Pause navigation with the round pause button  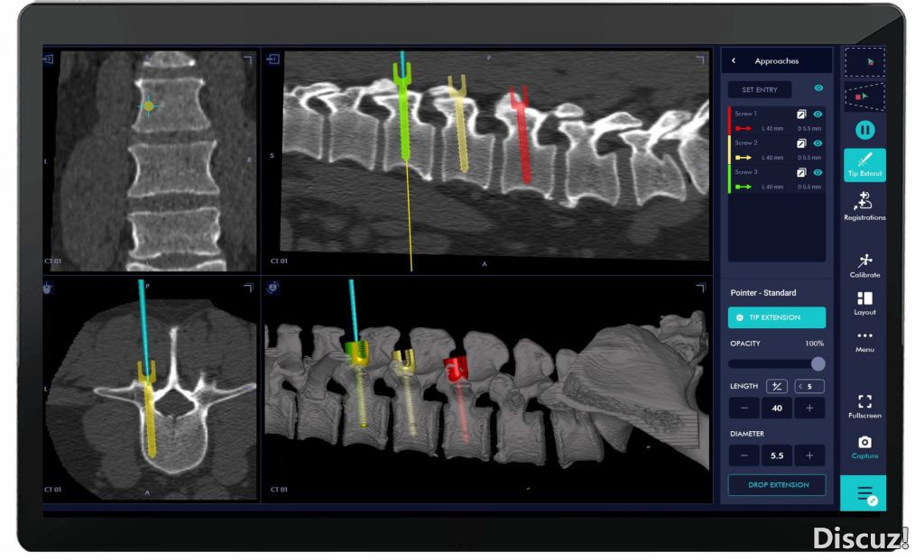(x=864, y=130)
